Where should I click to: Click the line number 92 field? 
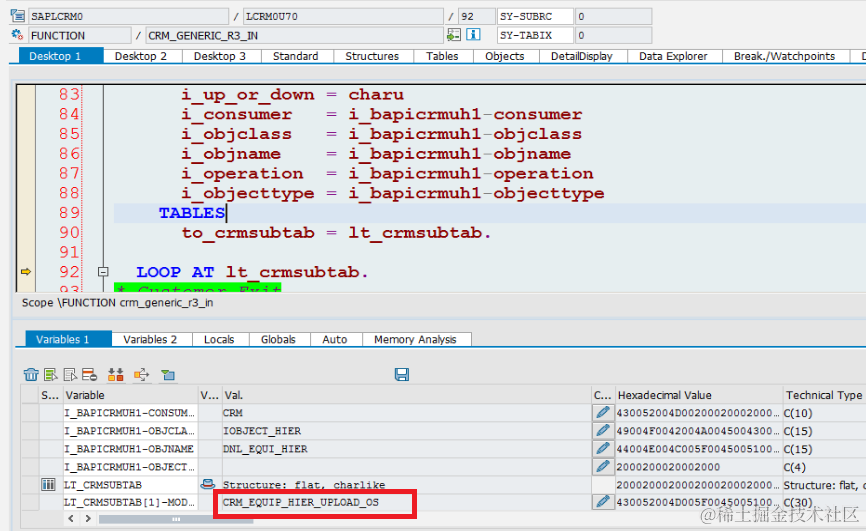pyautogui.click(x=477, y=16)
